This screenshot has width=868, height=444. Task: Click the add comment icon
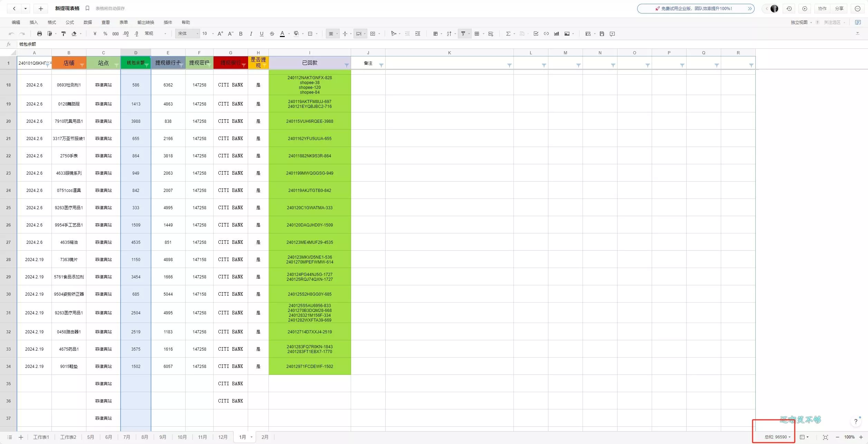[612, 34]
